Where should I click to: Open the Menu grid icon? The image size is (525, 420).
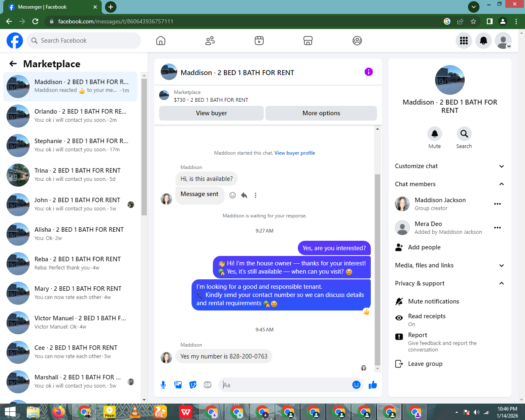point(464,41)
